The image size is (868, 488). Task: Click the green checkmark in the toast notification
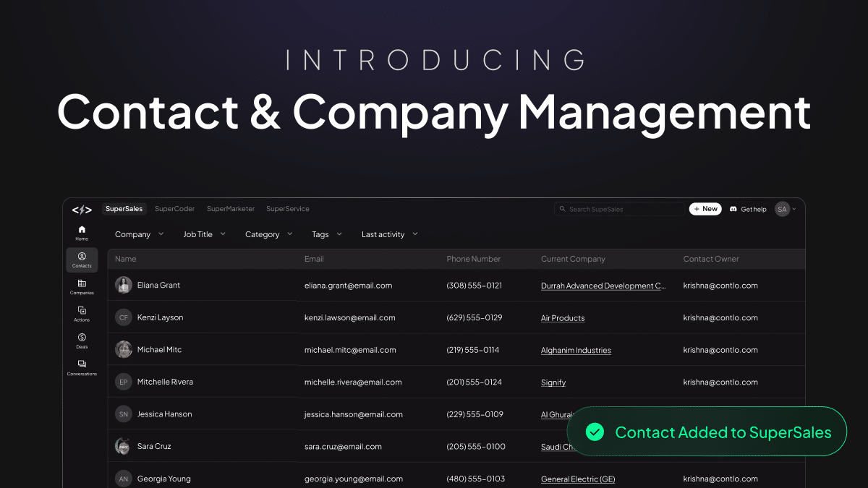595,432
